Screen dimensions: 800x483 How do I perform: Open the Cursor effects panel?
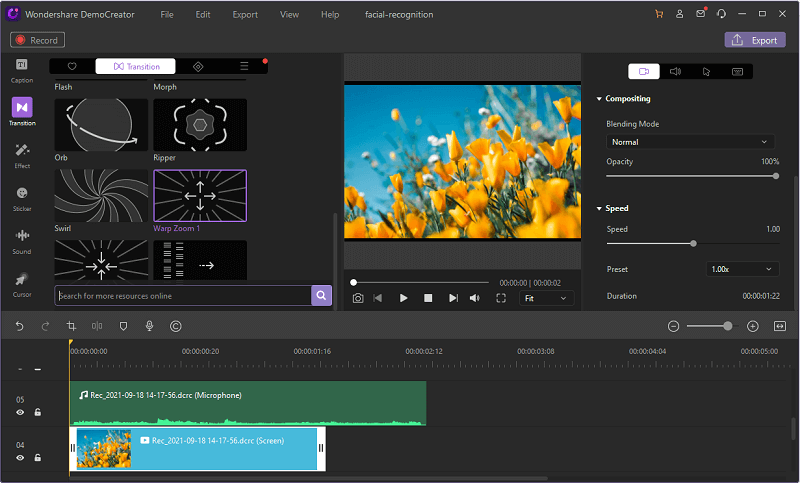pyautogui.click(x=22, y=284)
